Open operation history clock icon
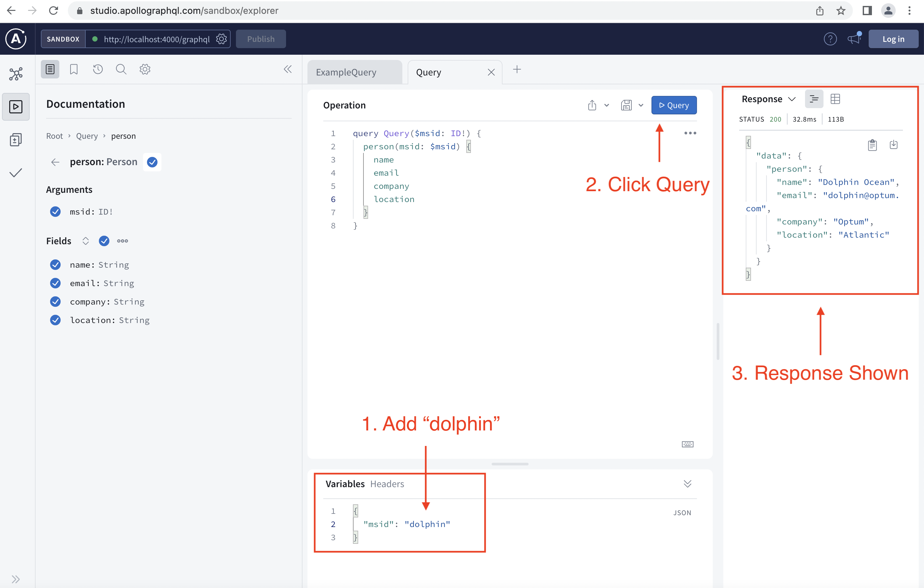The width and height of the screenshot is (924, 588). 98,69
